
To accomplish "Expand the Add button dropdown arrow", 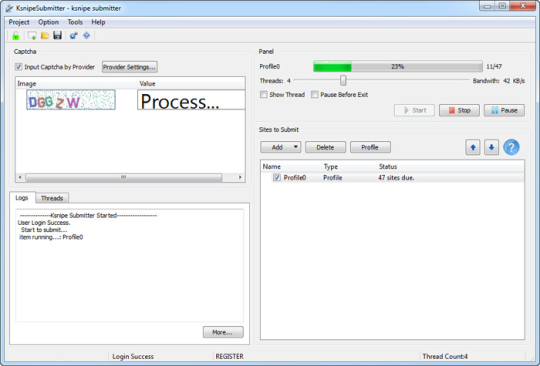I will (295, 147).
